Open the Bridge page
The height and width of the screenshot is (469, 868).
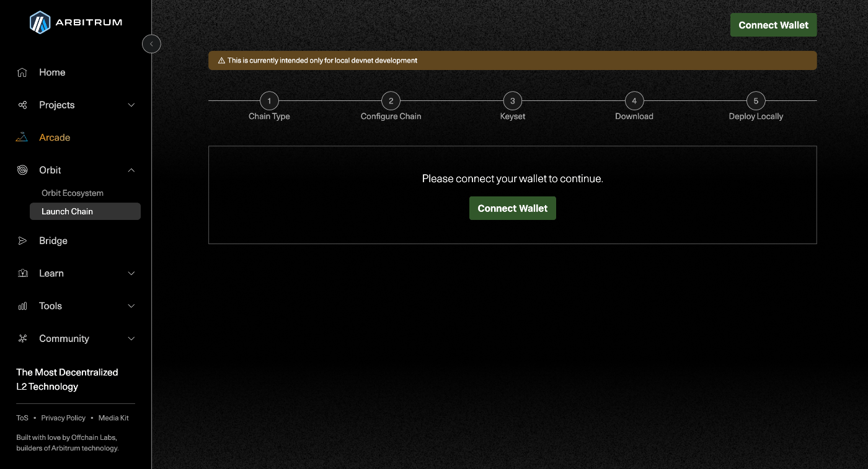click(x=53, y=241)
